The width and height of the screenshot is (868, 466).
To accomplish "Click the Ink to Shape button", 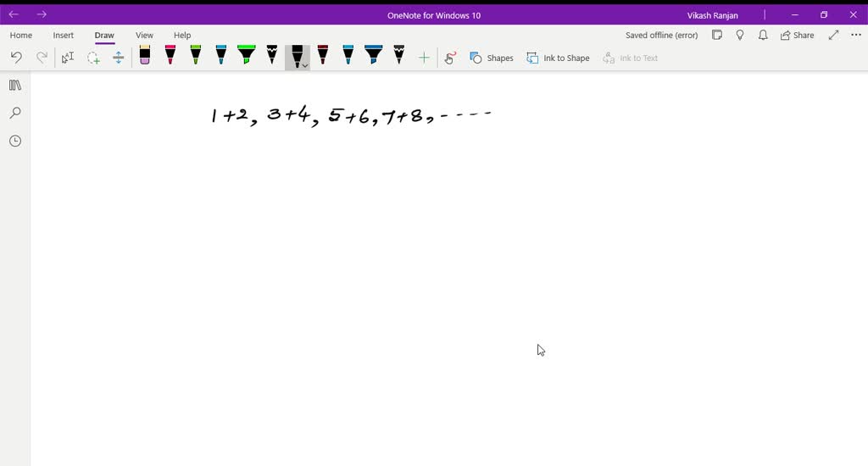I will pyautogui.click(x=558, y=58).
